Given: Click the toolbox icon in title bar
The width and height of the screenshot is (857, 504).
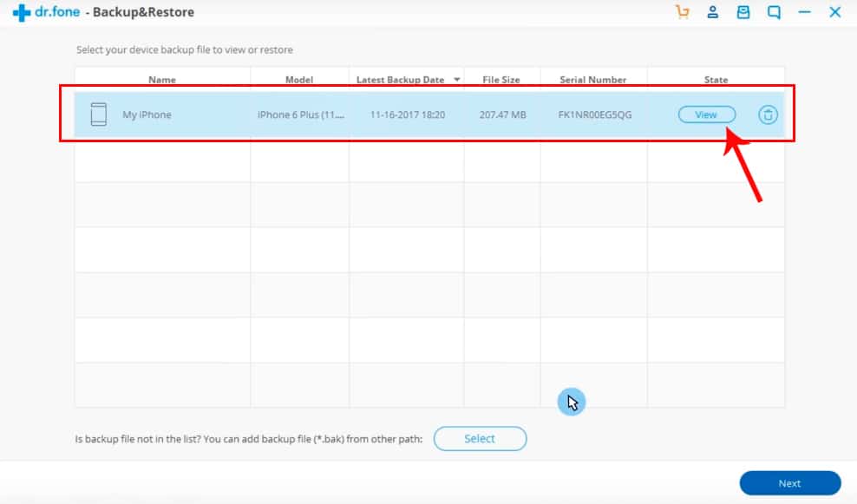Looking at the screenshot, I should [x=743, y=12].
